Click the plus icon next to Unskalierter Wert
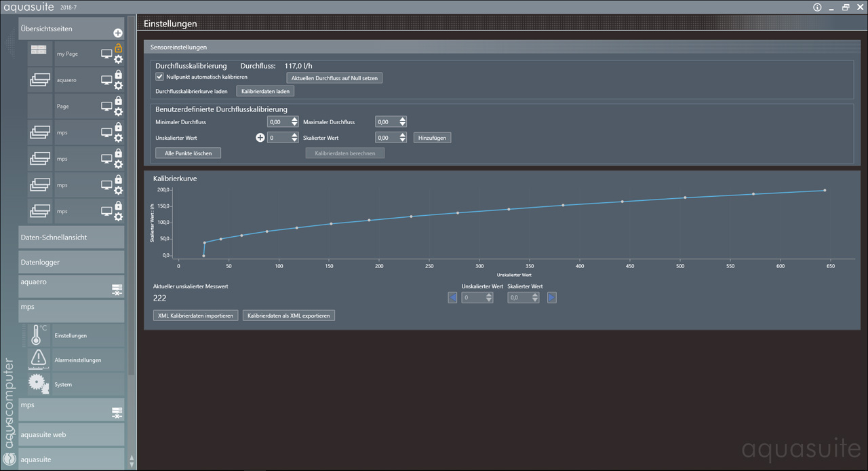868x471 pixels. [x=260, y=138]
